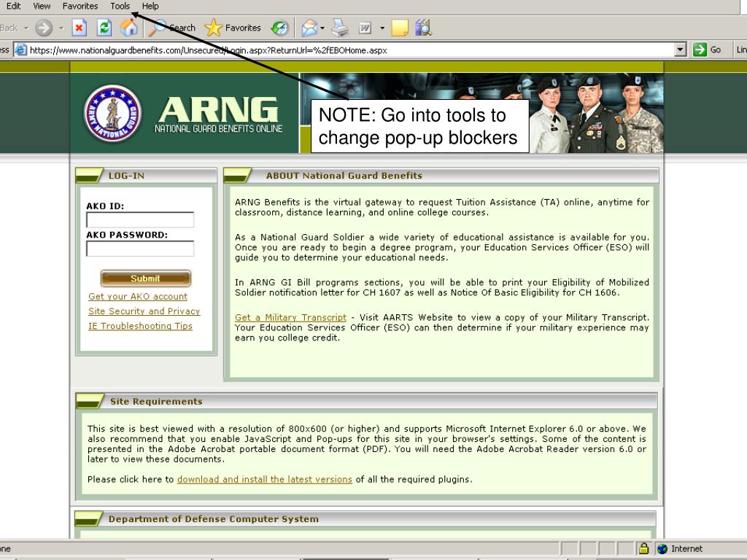Open the Favorites menu
This screenshot has width=747, height=560.
(80, 6)
